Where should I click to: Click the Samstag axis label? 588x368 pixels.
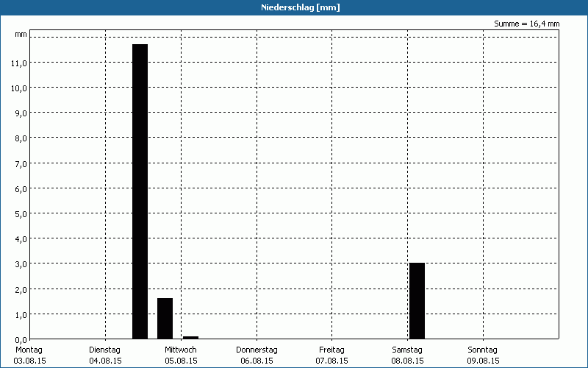[407, 350]
